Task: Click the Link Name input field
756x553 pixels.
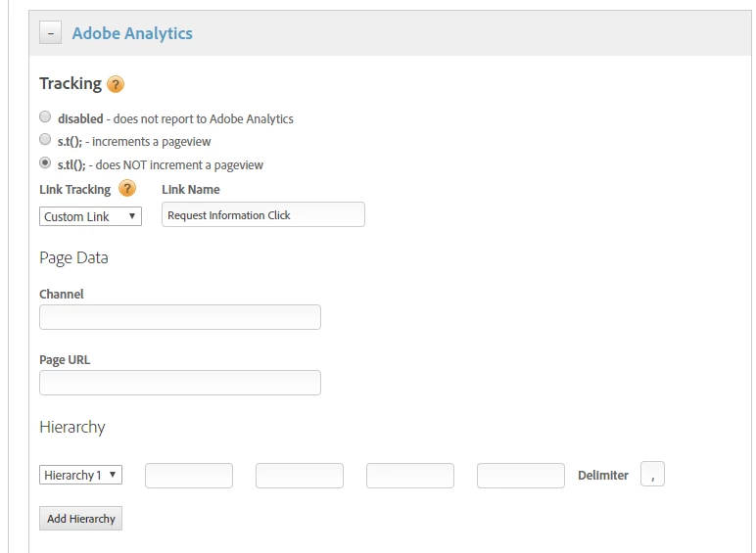Action: point(263,214)
